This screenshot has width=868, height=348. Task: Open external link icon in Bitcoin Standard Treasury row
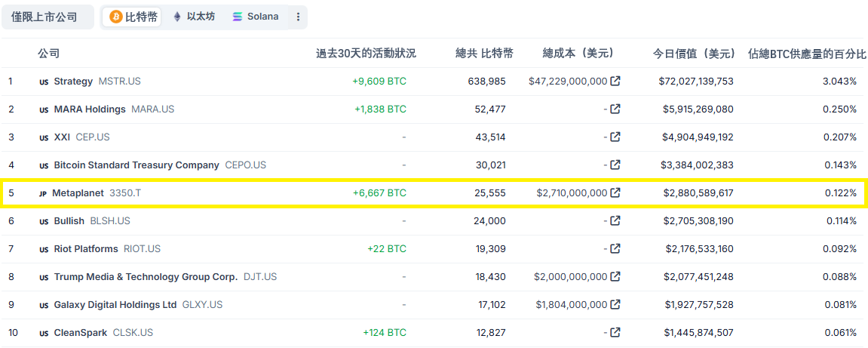[x=615, y=165]
